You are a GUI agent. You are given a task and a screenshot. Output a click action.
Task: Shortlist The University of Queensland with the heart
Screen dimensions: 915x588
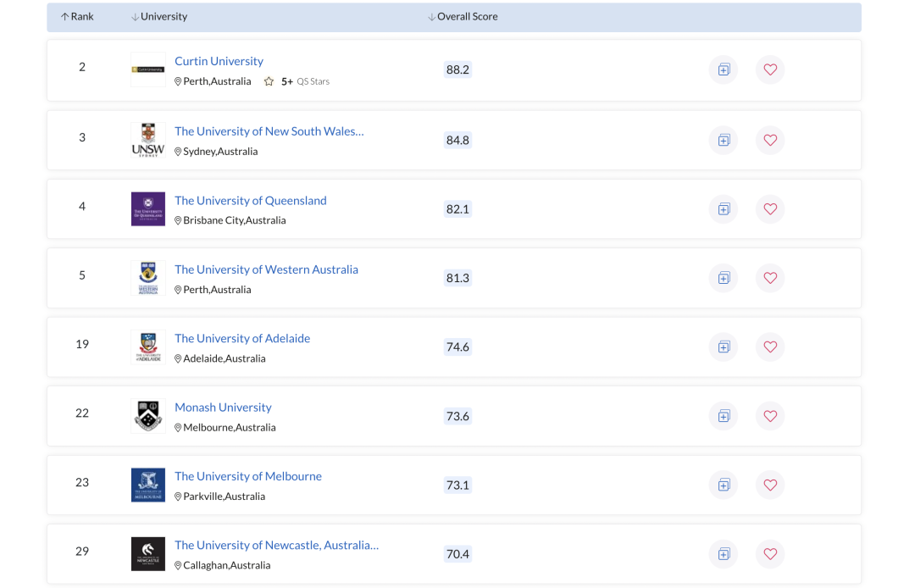(x=770, y=208)
